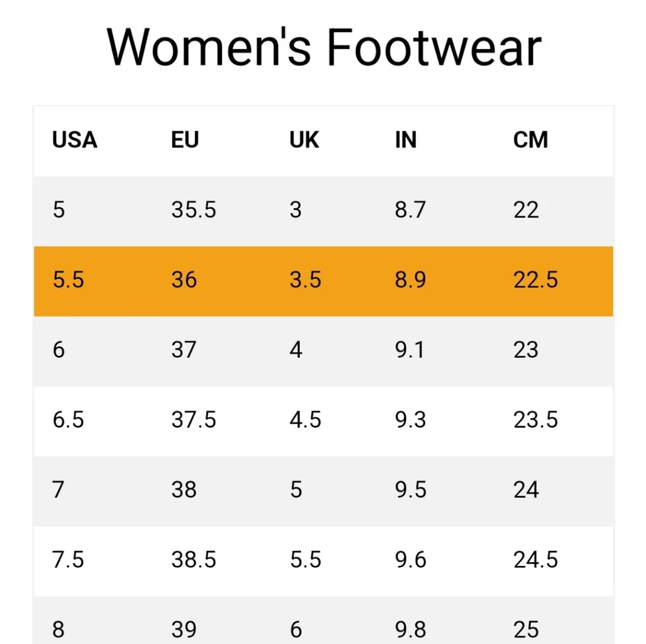Select the UK column header

304,140
